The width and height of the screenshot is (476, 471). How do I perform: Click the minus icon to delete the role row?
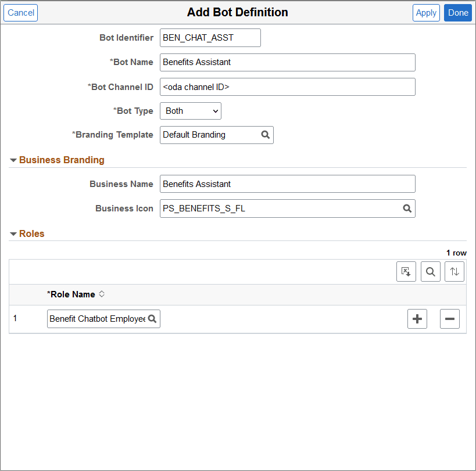coord(449,318)
